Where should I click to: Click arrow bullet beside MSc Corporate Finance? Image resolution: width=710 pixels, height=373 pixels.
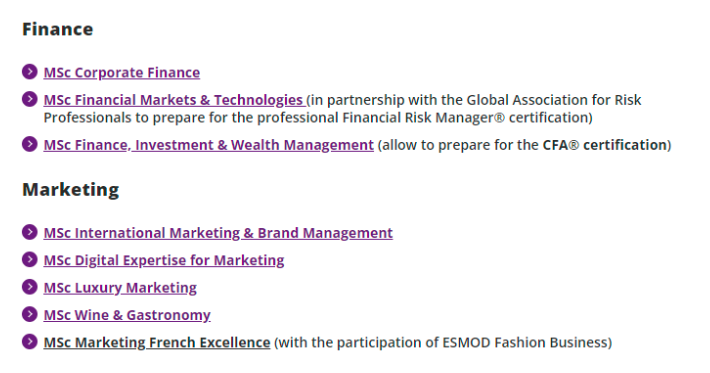[x=29, y=72]
